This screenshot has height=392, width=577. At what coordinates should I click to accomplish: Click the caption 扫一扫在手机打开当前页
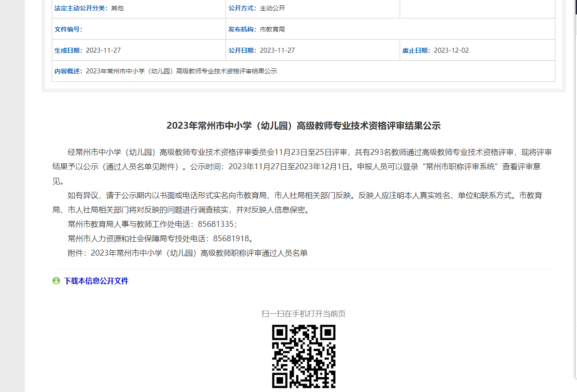(303, 314)
